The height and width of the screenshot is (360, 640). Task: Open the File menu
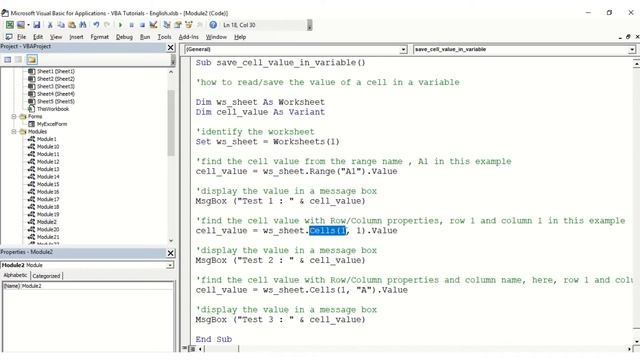21,37
